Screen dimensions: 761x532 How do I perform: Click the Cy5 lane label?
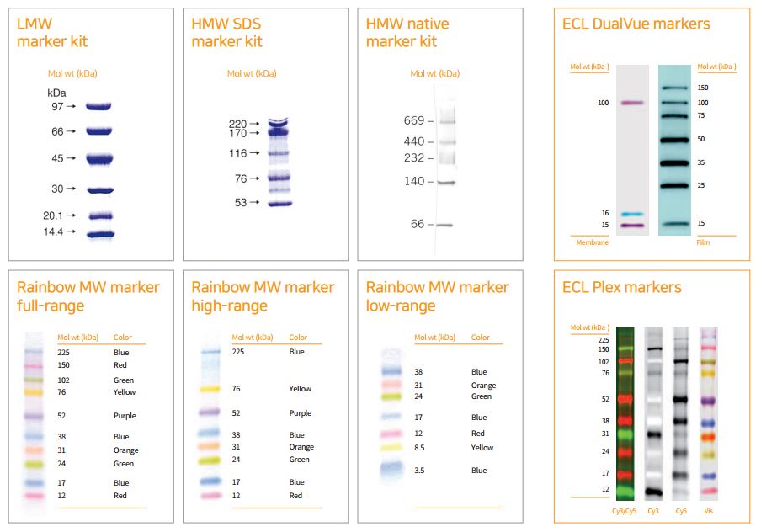point(681,511)
